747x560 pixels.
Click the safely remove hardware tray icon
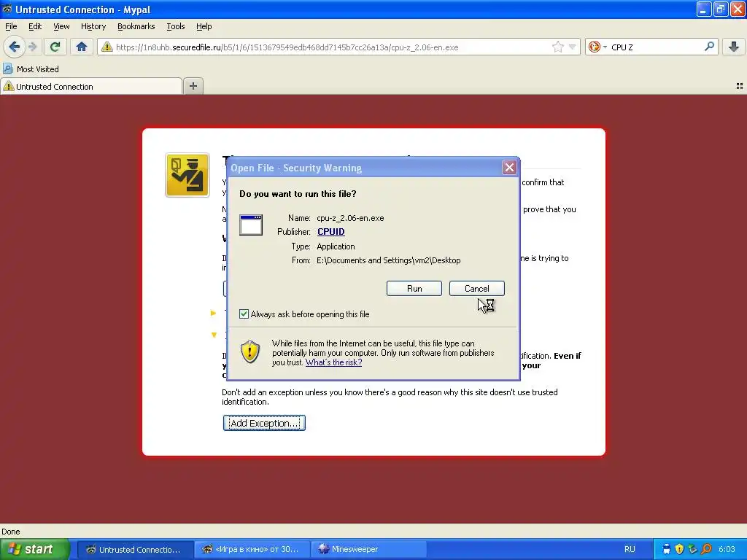point(692,550)
